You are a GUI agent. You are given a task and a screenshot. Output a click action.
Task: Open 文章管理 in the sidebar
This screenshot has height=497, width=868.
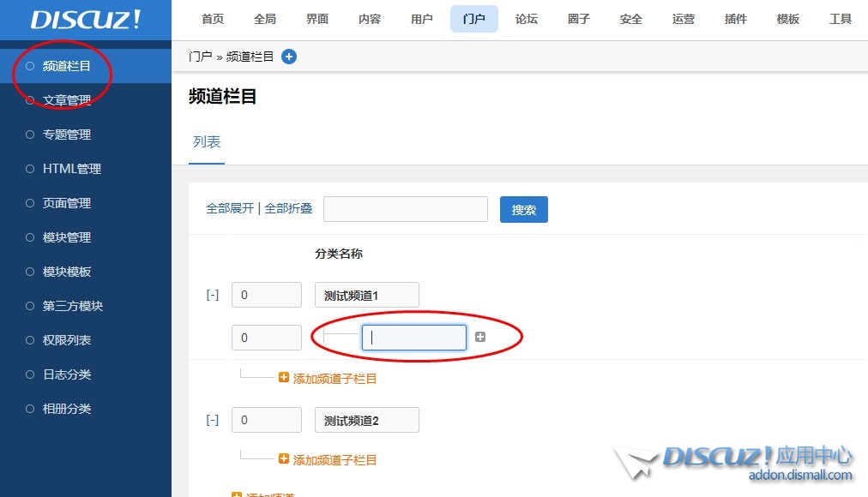67,100
